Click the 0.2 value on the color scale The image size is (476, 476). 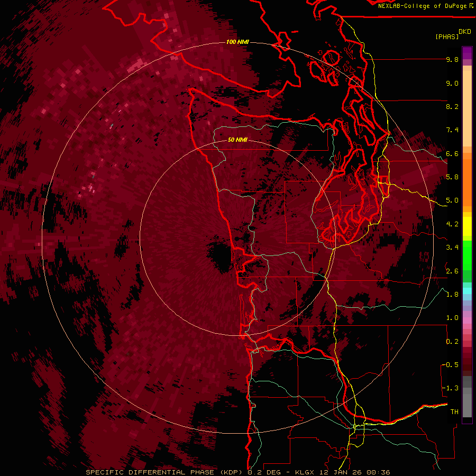click(x=452, y=342)
